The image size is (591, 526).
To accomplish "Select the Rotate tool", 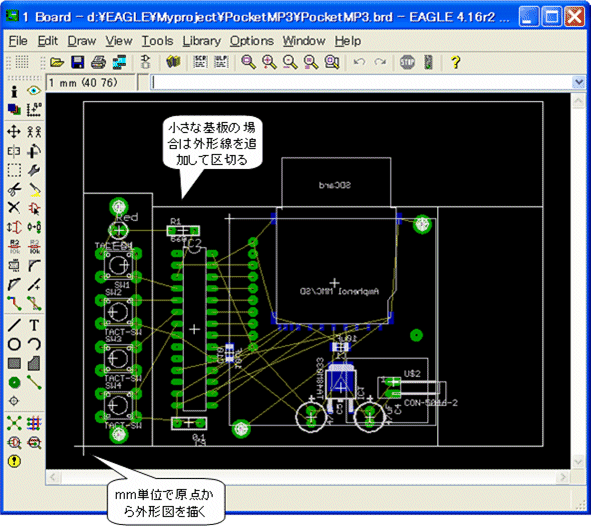I will pyautogui.click(x=34, y=151).
